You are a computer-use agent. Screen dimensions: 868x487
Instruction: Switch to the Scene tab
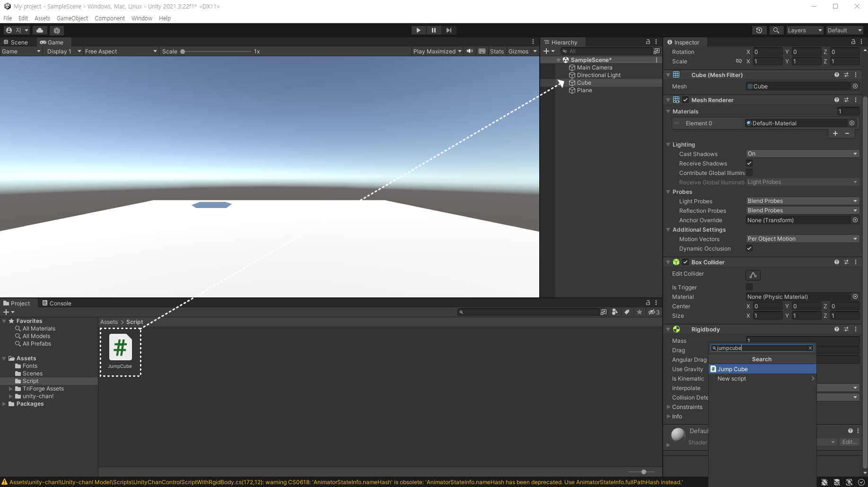[16, 42]
